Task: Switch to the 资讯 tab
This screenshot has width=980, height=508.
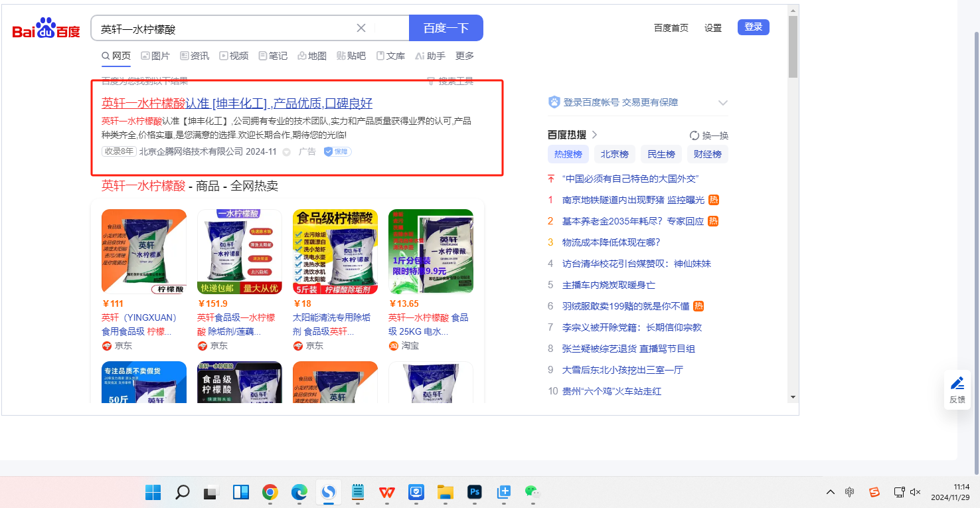Action: pos(195,56)
